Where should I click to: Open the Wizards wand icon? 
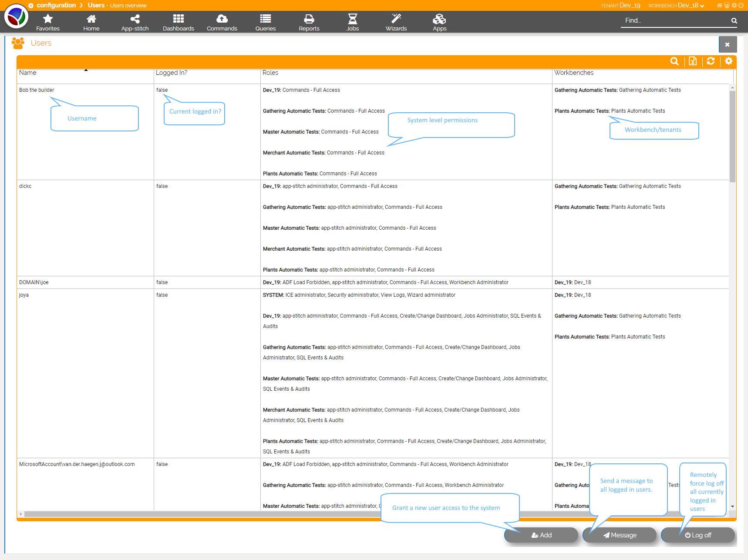pos(396,22)
